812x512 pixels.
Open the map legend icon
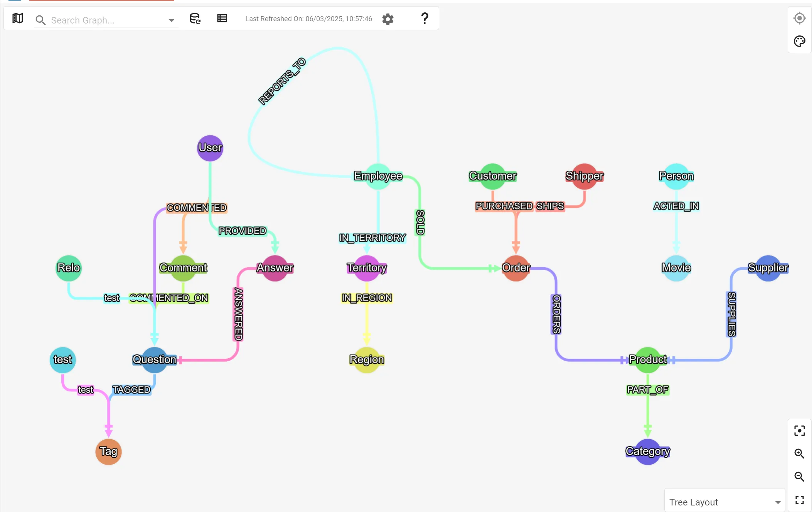pos(18,18)
